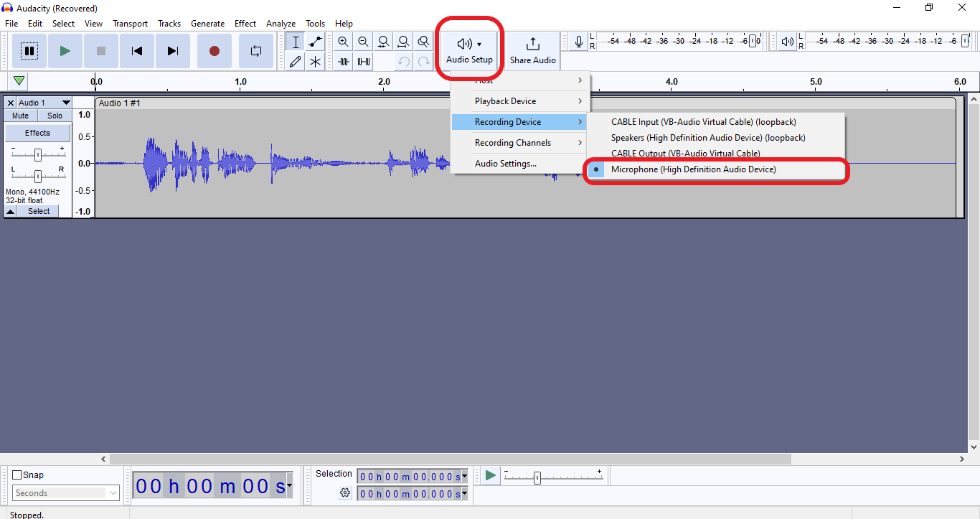
Task: Expand the Recording Channels submenu
Action: click(520, 143)
